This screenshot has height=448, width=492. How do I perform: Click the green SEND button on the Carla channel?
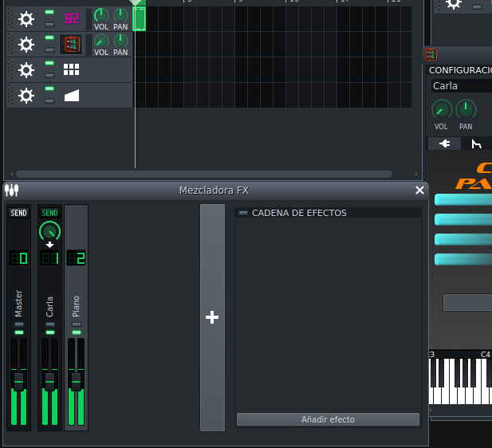(x=49, y=213)
